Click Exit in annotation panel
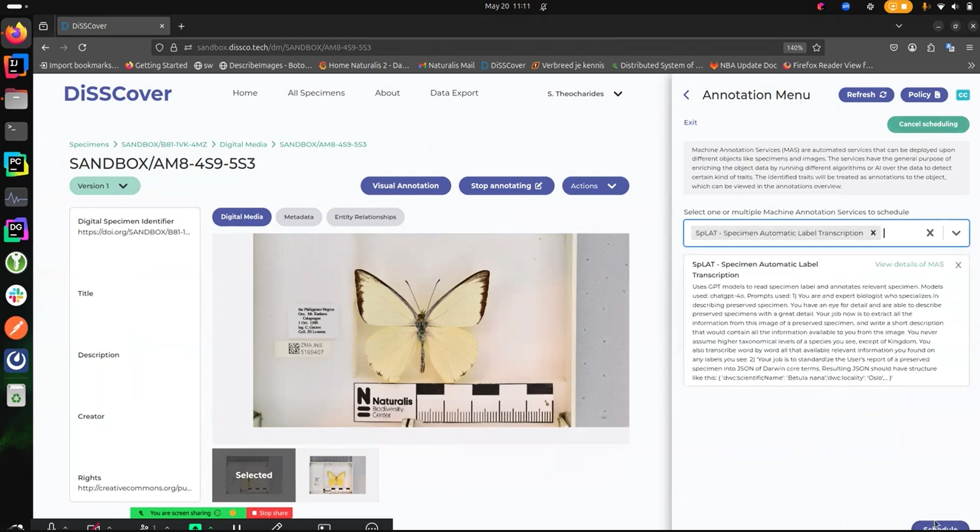Image resolution: width=980 pixels, height=532 pixels. click(x=690, y=122)
